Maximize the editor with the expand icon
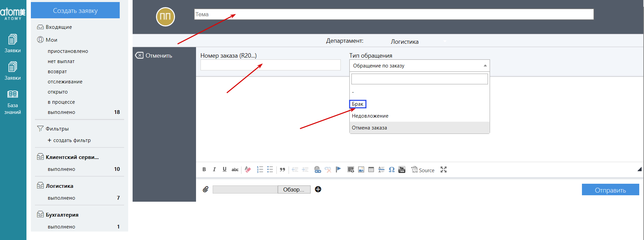 444,169
